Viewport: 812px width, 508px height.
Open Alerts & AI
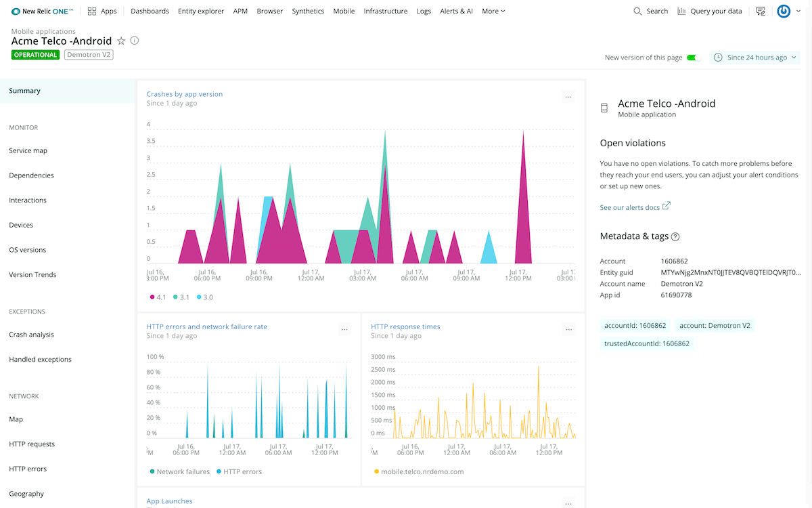[x=457, y=11]
